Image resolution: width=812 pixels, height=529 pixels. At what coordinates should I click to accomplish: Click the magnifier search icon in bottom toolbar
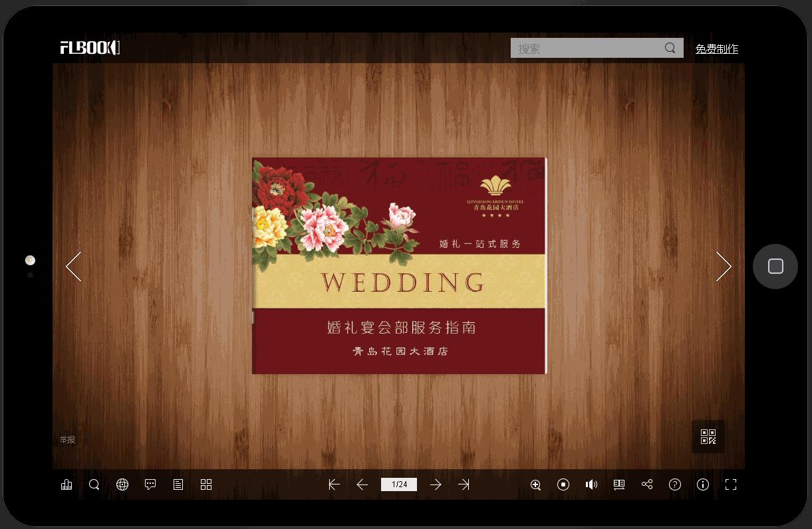coord(94,484)
